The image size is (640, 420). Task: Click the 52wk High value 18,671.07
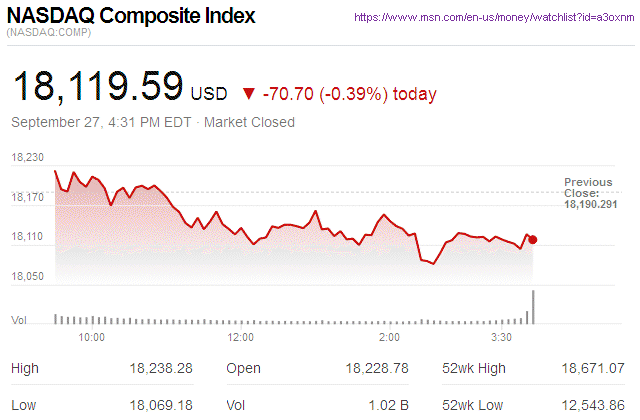(x=593, y=369)
